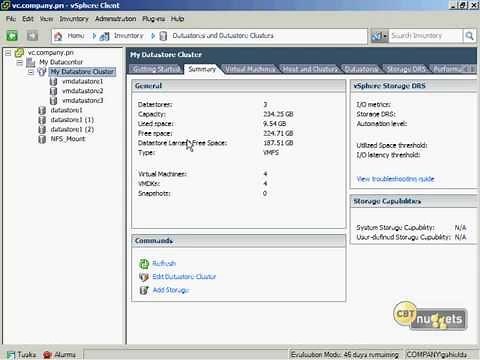Click the datastore1 (1) disk icon
The width and height of the screenshot is (480, 360).
(42, 120)
